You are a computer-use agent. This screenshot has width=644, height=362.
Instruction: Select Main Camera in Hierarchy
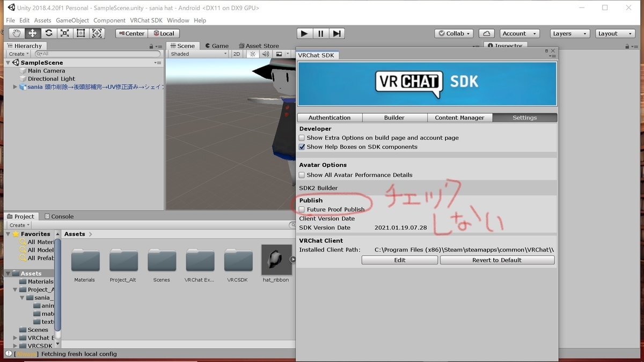[x=46, y=71]
